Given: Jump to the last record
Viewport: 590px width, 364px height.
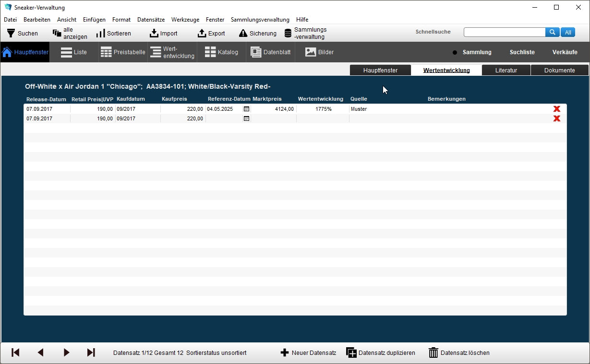Looking at the screenshot, I should click(x=91, y=353).
